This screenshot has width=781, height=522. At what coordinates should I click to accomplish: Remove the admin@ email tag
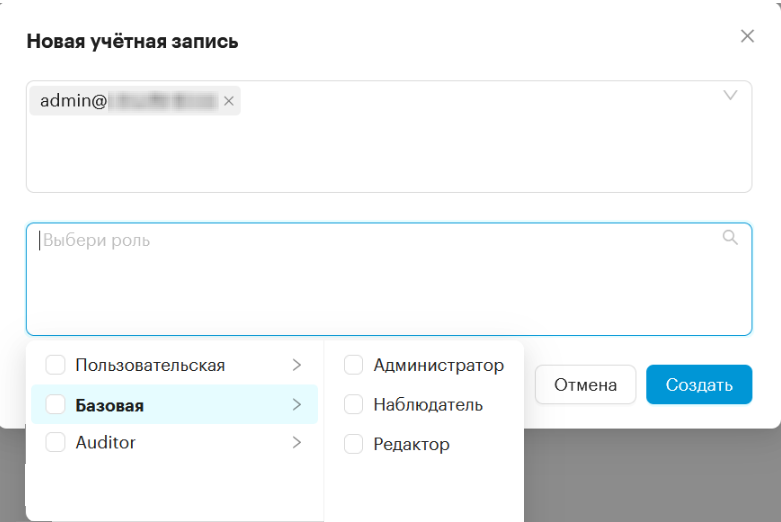click(229, 101)
